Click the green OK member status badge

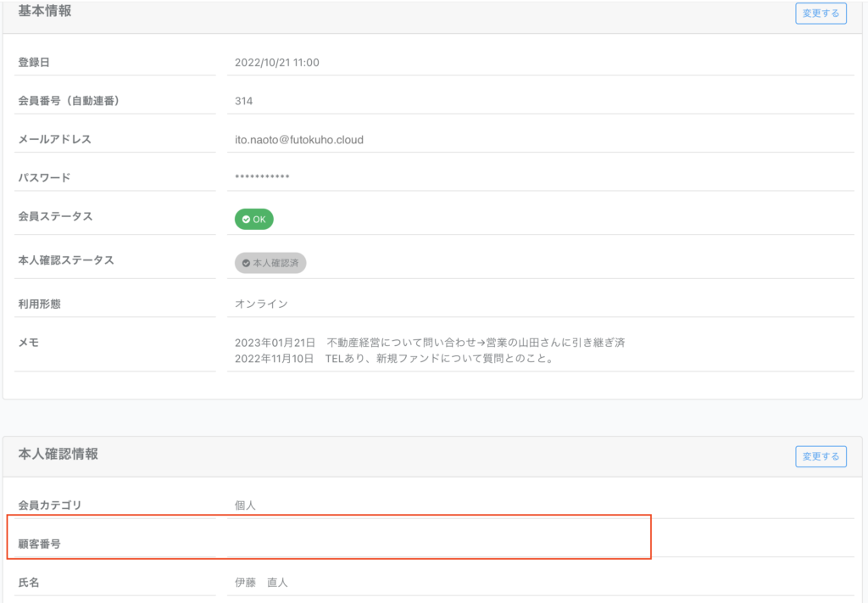click(253, 220)
